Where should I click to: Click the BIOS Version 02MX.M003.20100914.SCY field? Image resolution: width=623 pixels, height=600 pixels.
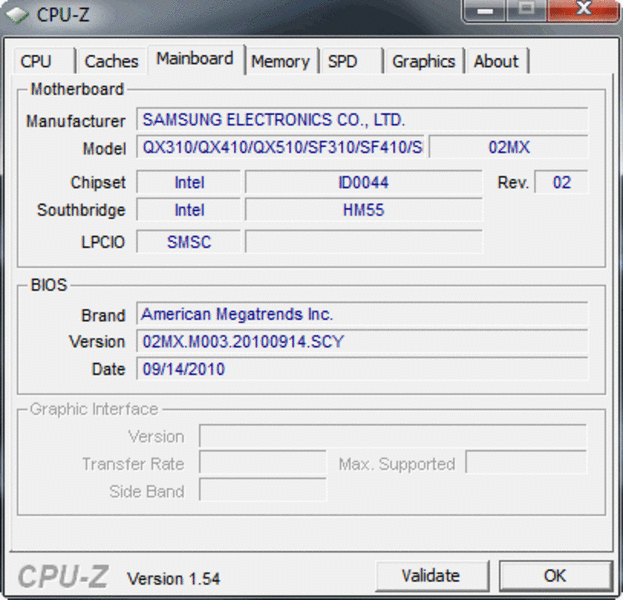click(362, 341)
